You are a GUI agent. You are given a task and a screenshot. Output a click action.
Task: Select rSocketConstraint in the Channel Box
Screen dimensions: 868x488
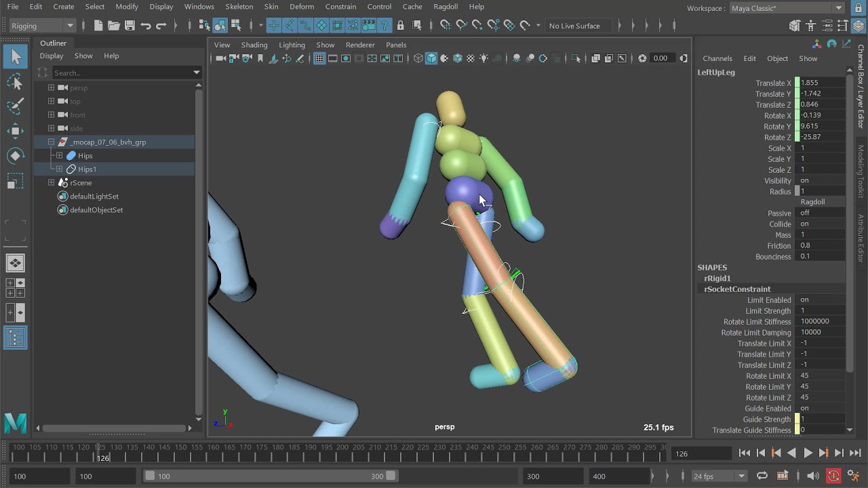pos(737,289)
